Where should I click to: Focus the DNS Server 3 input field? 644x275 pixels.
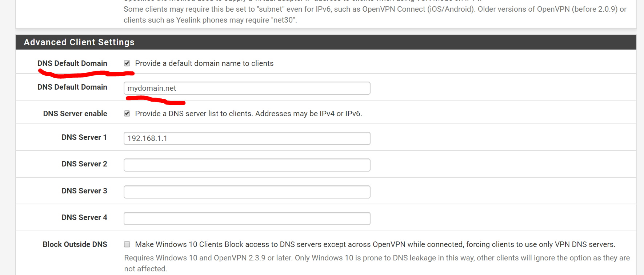247,192
